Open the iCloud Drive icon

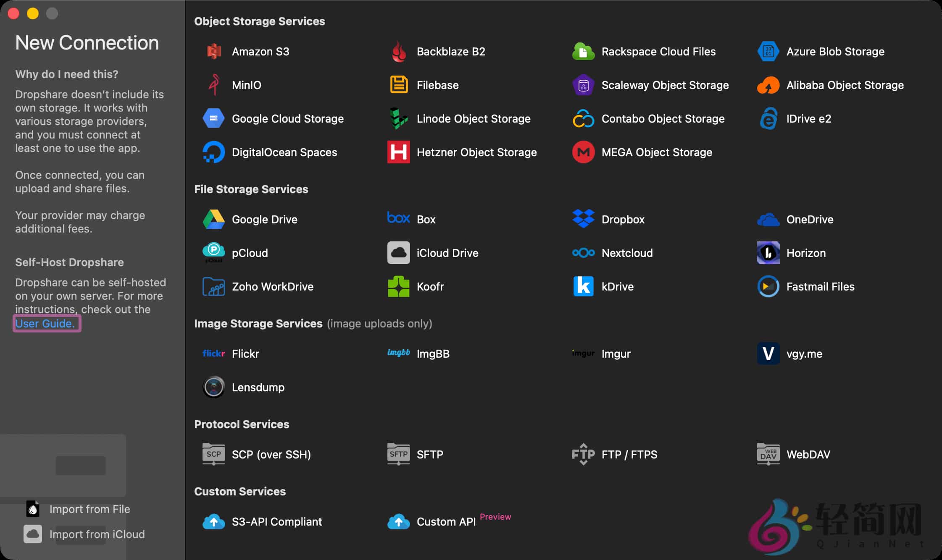coord(399,253)
